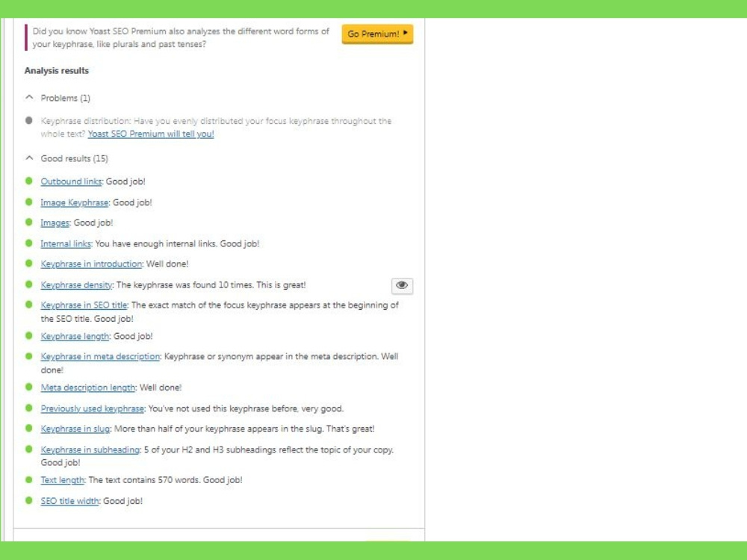Screen dimensions: 747x560
Task: Click the green bullet next to Keyphrase in slug
Action: tap(29, 428)
